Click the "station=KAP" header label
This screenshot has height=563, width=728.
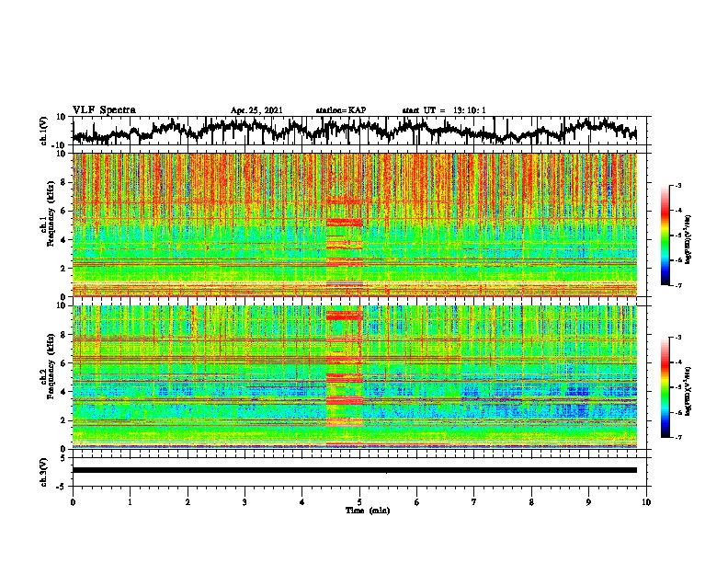click(341, 110)
